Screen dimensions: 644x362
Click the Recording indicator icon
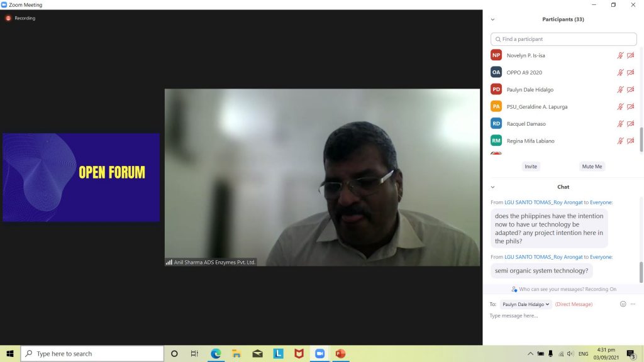click(x=8, y=18)
